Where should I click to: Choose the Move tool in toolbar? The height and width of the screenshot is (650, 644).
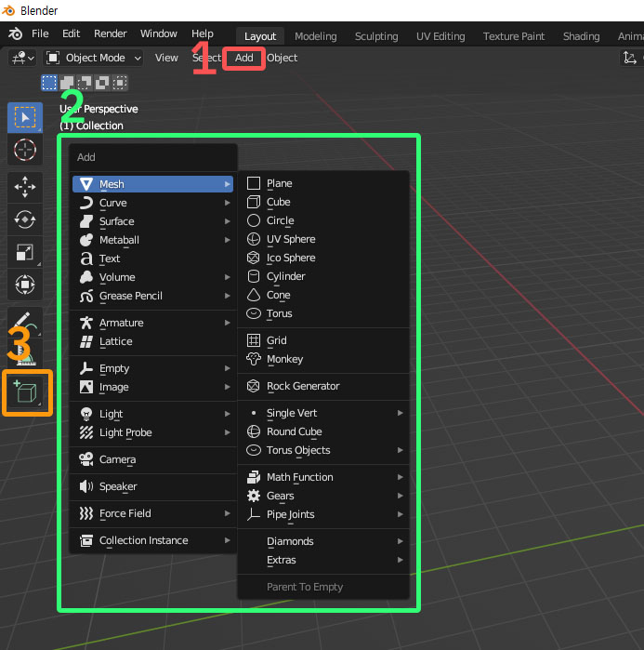25,187
